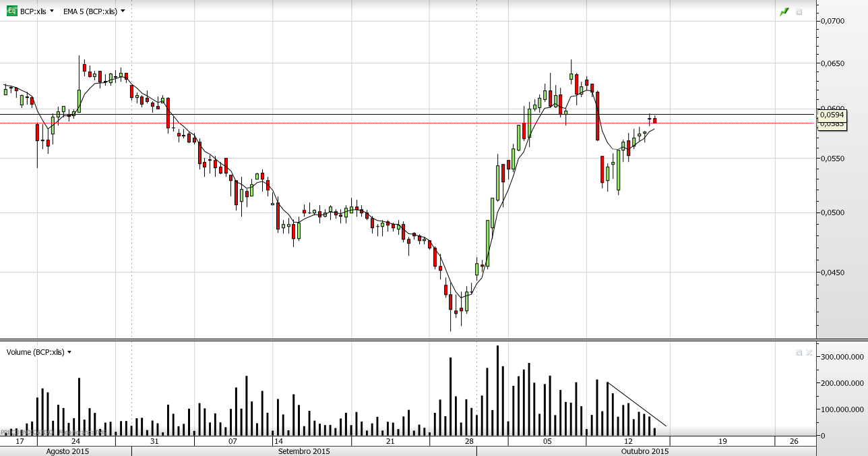Click the 300.000.000 label on volume axis
Image resolution: width=868 pixels, height=456 pixels.
[842, 356]
